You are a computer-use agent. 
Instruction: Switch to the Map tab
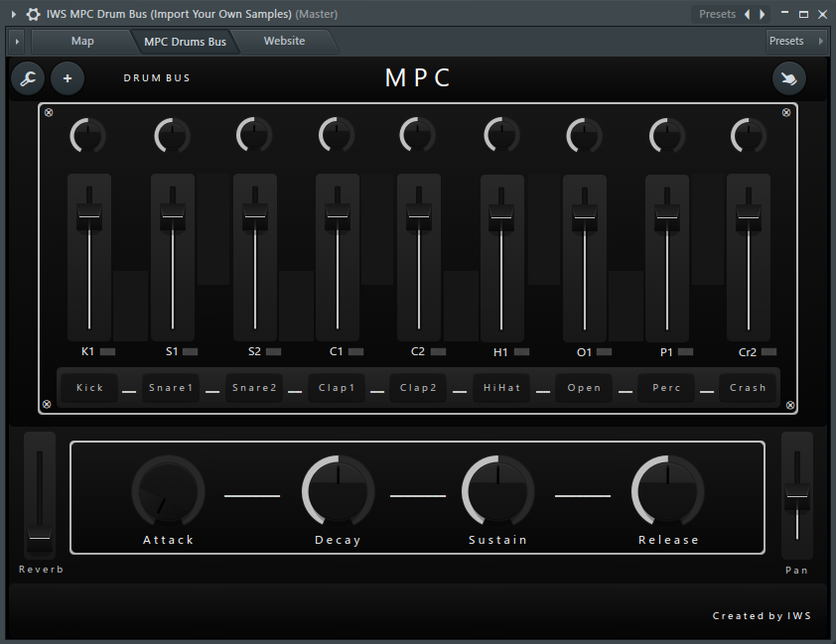pyautogui.click(x=82, y=41)
